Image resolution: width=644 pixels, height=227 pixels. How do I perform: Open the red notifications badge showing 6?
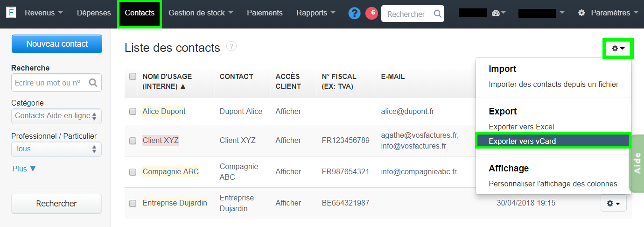[x=372, y=13]
